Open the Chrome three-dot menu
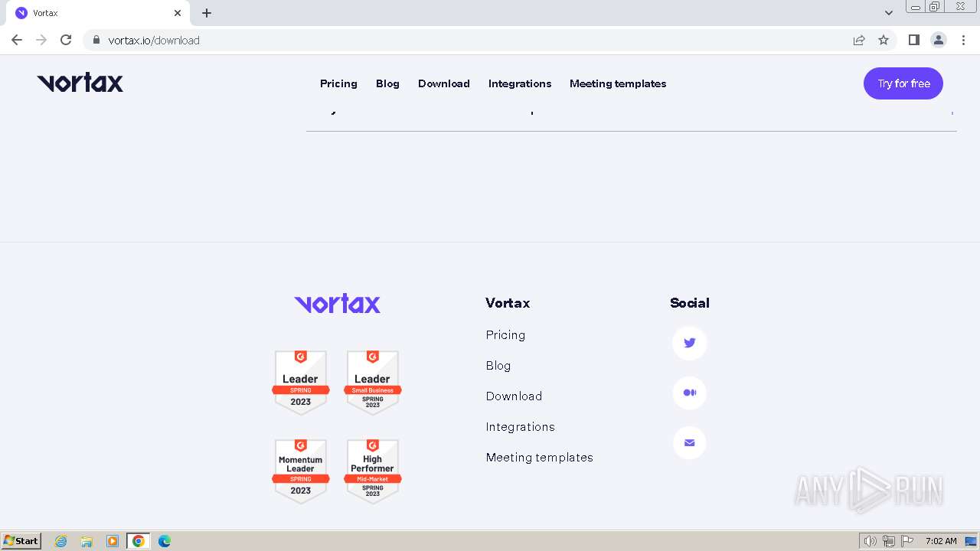 (x=964, y=40)
